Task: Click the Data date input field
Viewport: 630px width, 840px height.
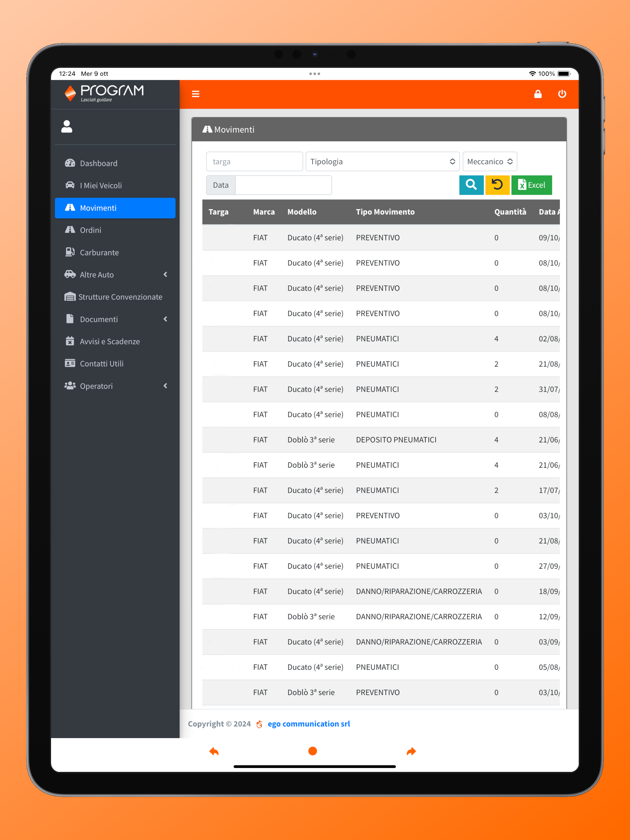Action: [x=283, y=185]
